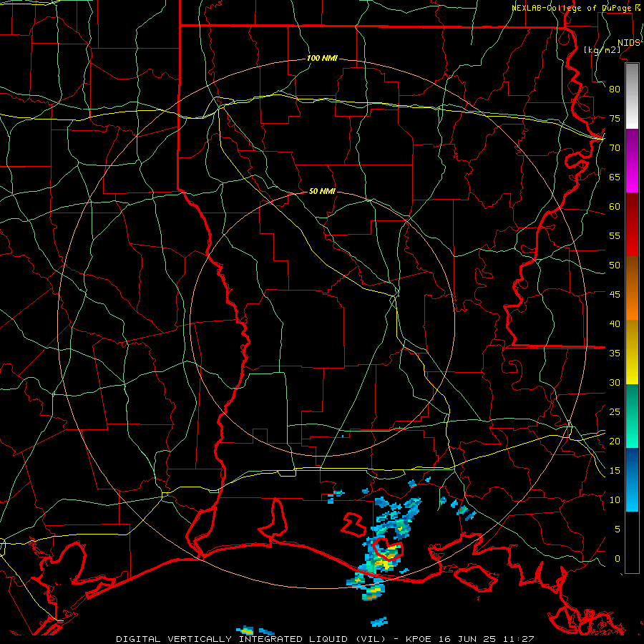This screenshot has width=644, height=644.
Task: Click the white-gray segment of the color bar
Action: pos(632,97)
